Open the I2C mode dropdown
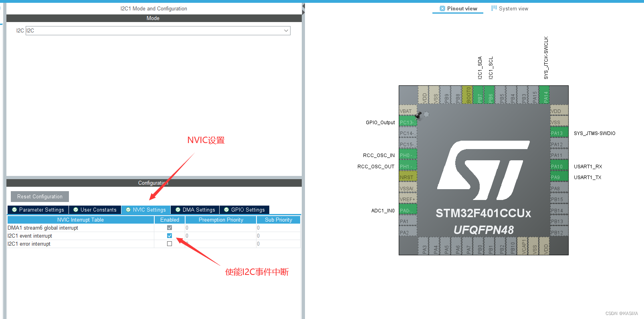Image resolution: width=644 pixels, height=319 pixels. (x=158, y=30)
